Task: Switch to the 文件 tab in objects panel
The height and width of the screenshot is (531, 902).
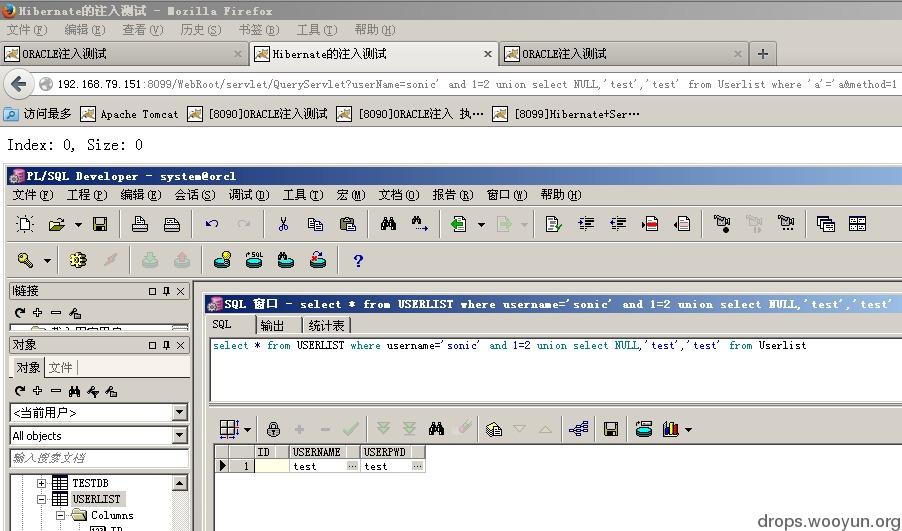Action: pyautogui.click(x=61, y=367)
